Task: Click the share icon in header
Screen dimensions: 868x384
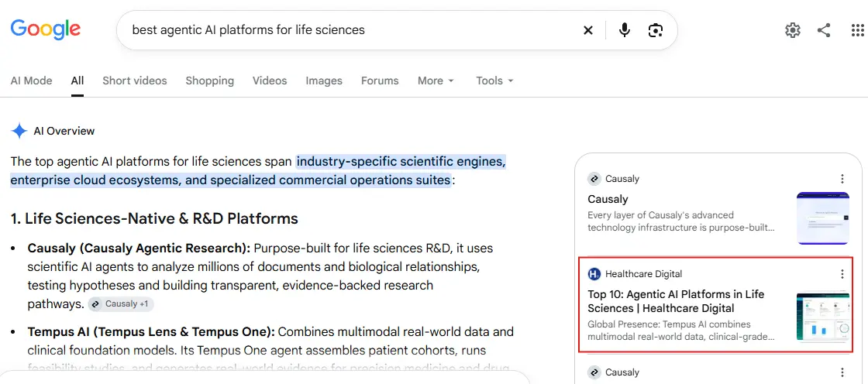Action: pyautogui.click(x=824, y=30)
